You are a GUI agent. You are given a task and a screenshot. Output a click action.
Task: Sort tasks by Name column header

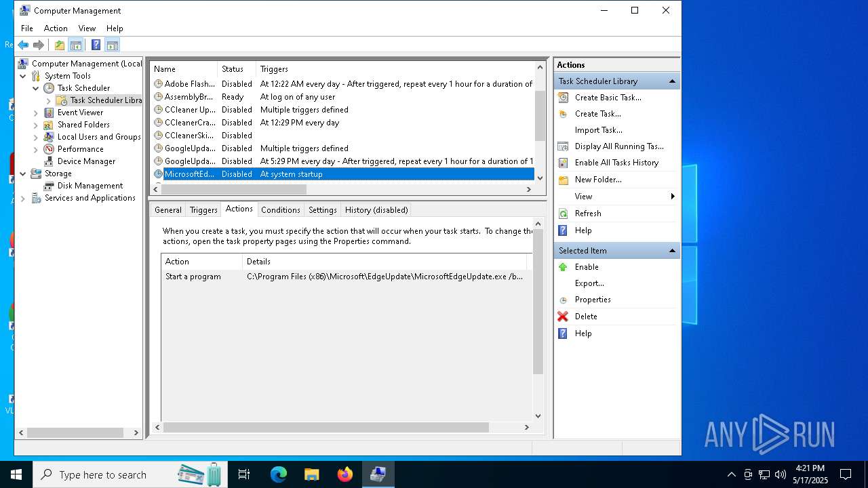click(184, 69)
